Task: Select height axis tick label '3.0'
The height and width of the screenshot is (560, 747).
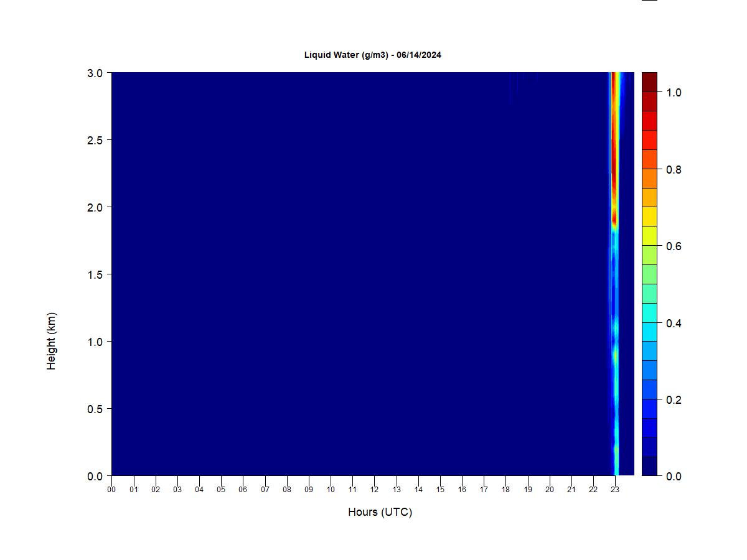Action: 95,73
